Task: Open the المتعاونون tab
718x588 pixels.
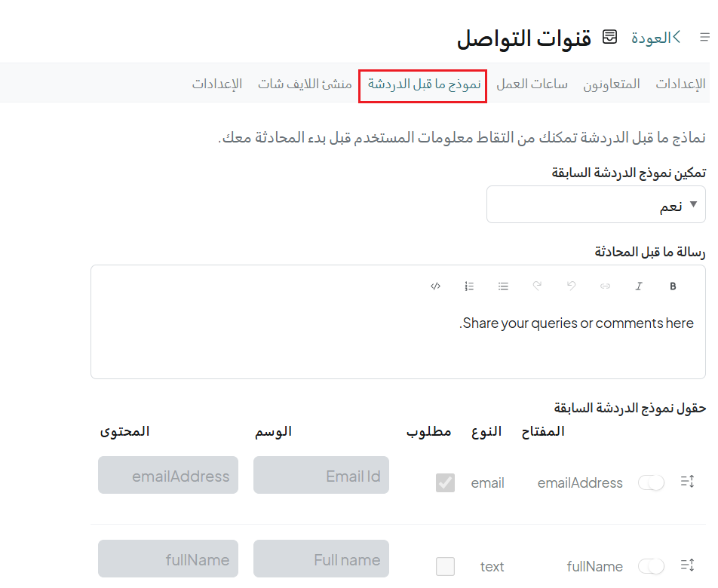Action: click(611, 84)
